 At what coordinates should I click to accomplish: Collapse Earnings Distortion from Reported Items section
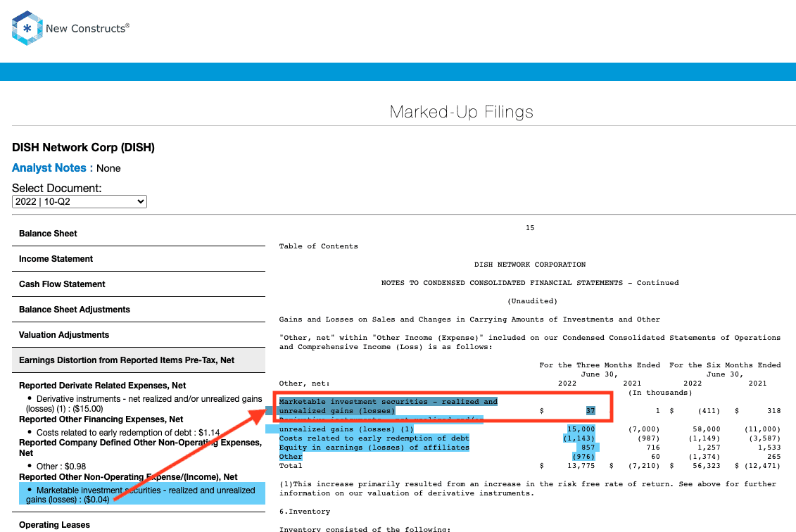tap(139, 360)
